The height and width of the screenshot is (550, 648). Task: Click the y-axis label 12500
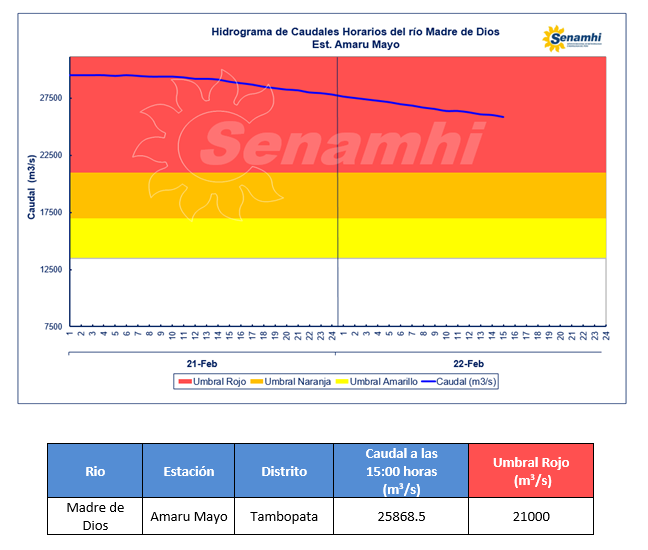51,269
